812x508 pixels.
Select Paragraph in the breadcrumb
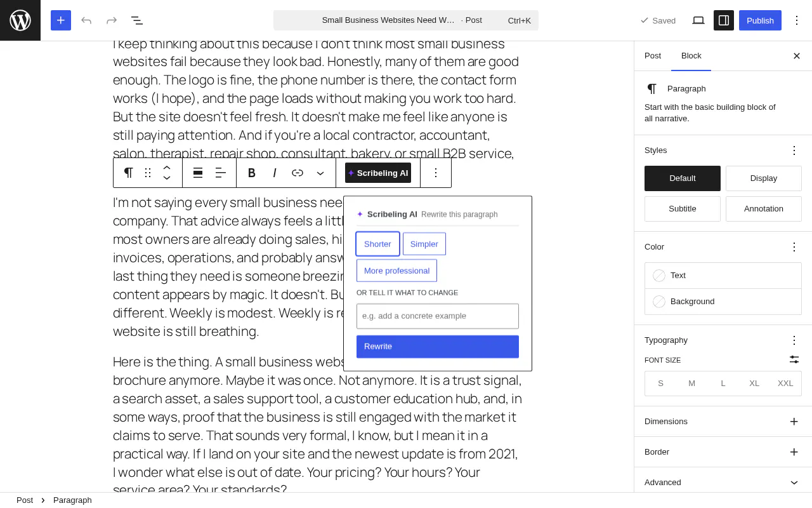[72, 500]
